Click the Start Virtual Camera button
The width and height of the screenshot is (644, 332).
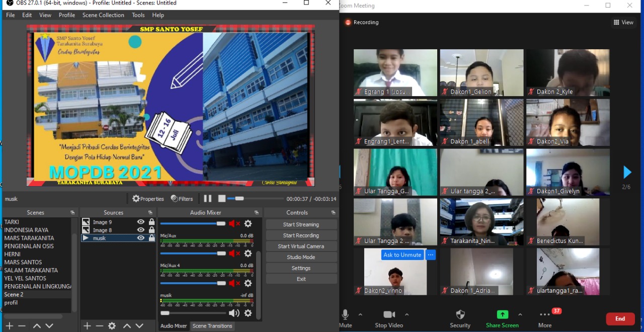click(x=301, y=246)
